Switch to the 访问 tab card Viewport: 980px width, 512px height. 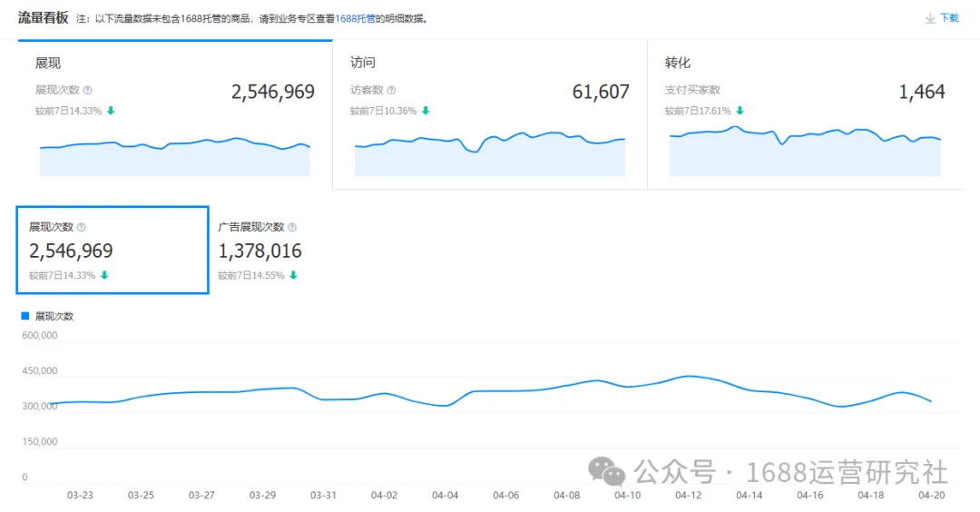tap(490, 114)
